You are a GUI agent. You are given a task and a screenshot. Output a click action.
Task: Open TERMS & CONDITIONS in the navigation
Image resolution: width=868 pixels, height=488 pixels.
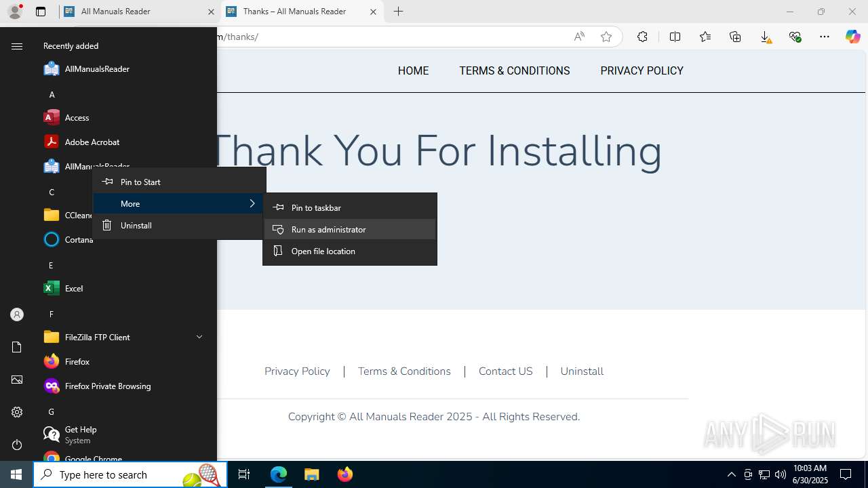click(515, 70)
